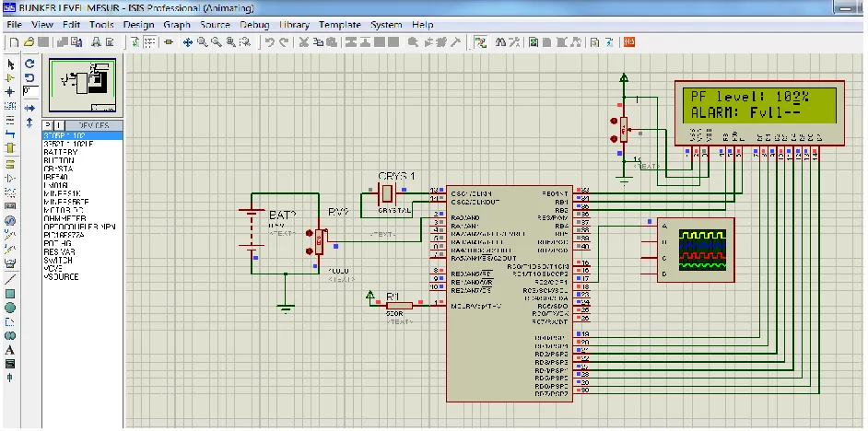Open Search and Tag binoculars
The width and height of the screenshot is (868, 431).
(x=499, y=42)
